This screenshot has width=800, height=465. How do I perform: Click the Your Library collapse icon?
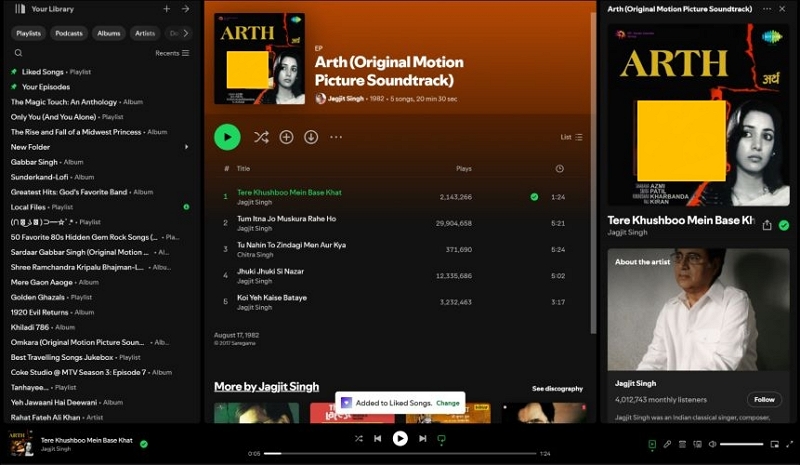20,9
